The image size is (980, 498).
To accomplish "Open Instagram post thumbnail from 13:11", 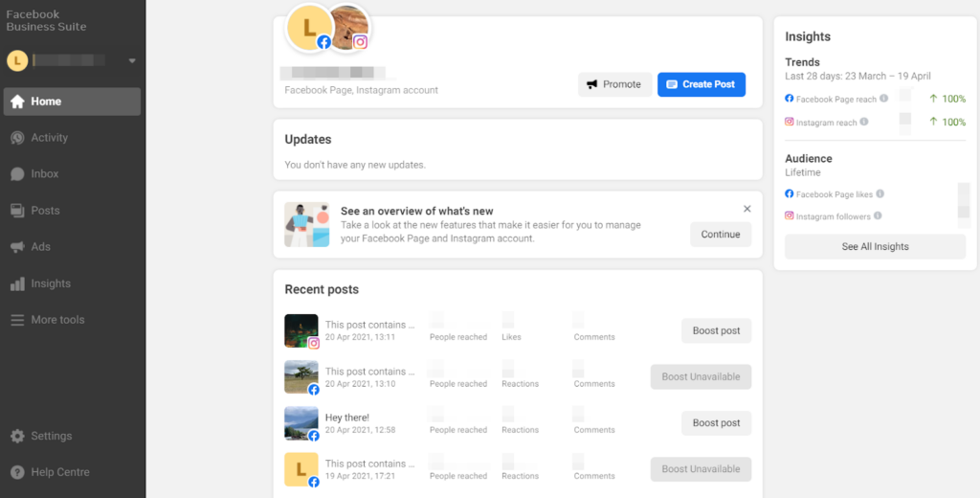I will [301, 330].
